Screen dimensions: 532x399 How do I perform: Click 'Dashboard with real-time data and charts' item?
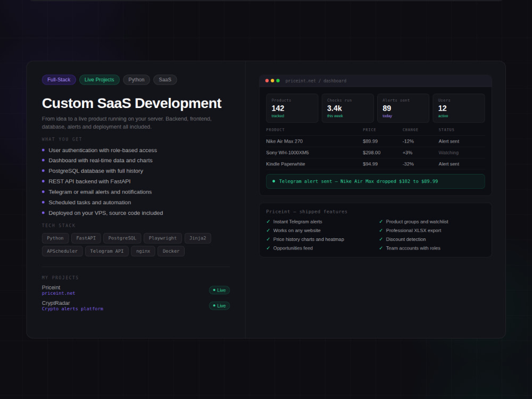[x=101, y=161]
